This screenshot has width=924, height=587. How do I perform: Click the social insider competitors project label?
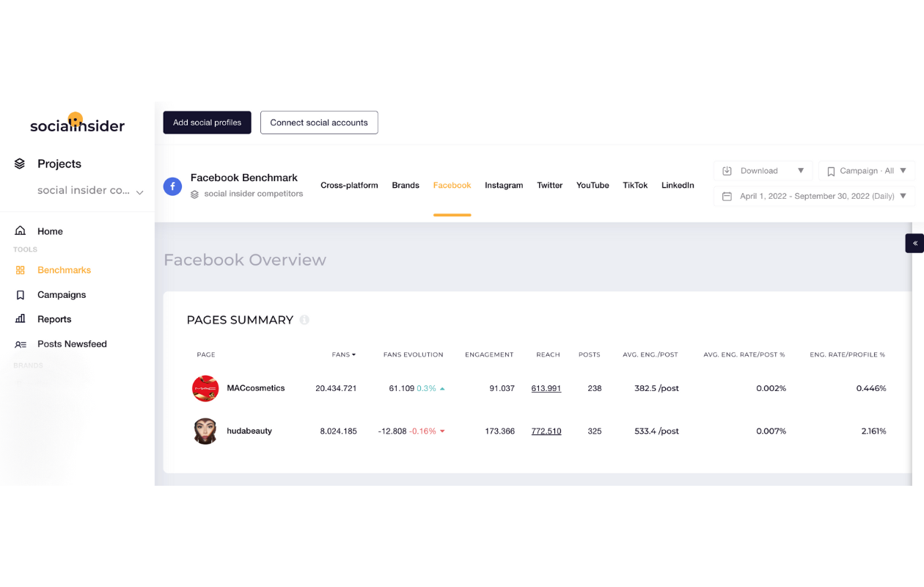[x=254, y=194]
